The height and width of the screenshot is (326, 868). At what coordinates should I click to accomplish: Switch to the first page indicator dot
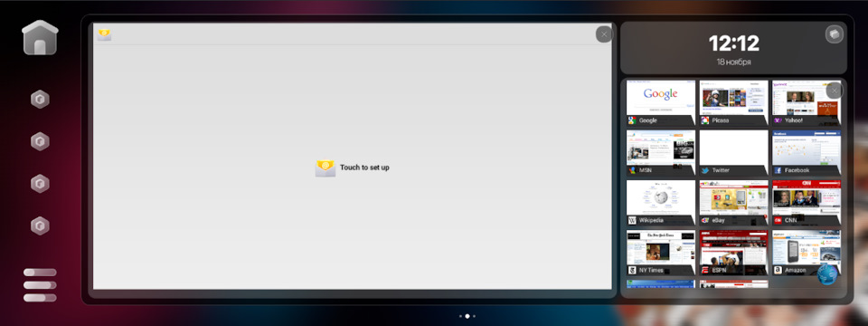(460, 316)
